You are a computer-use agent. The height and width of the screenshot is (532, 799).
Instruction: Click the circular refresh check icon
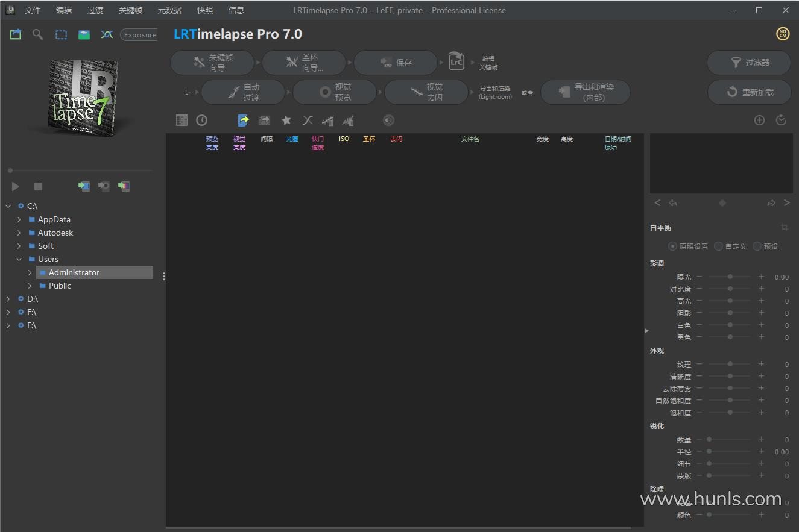click(781, 120)
